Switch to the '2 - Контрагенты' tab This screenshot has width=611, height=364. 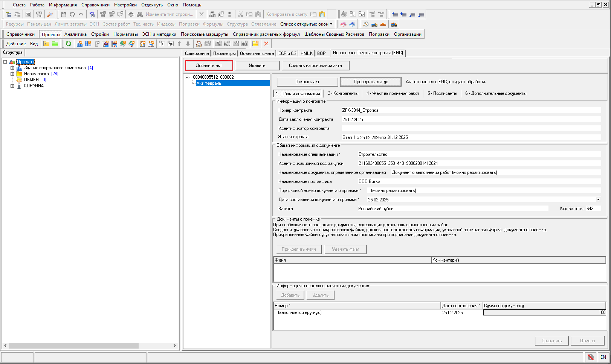(343, 93)
